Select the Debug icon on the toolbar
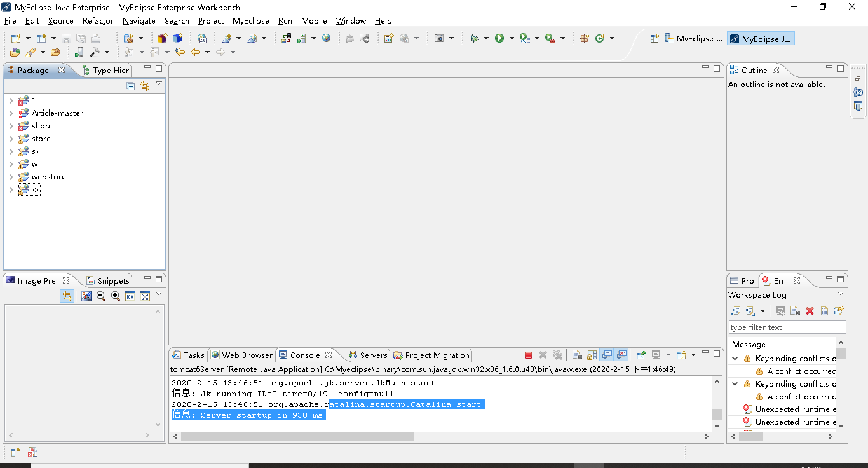 pos(475,38)
